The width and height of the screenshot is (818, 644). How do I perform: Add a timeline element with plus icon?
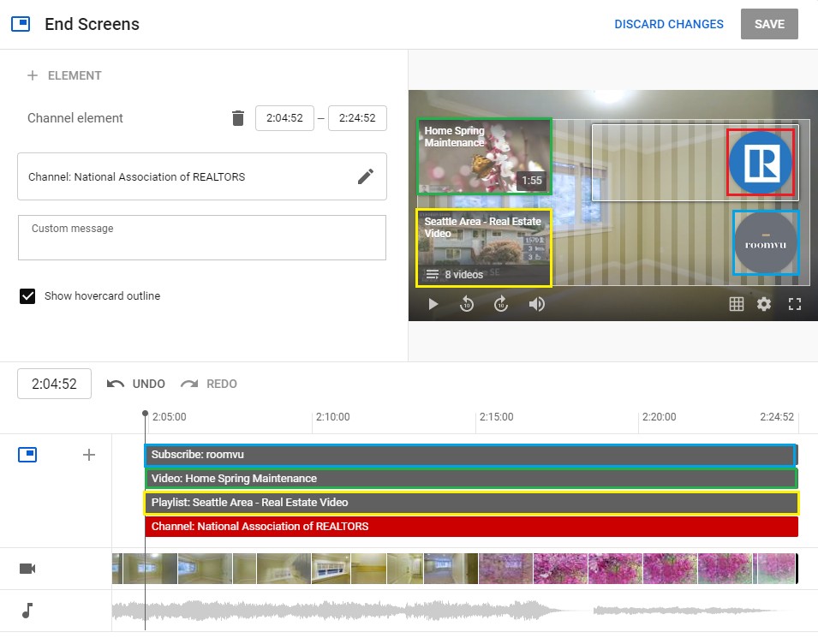(88, 455)
